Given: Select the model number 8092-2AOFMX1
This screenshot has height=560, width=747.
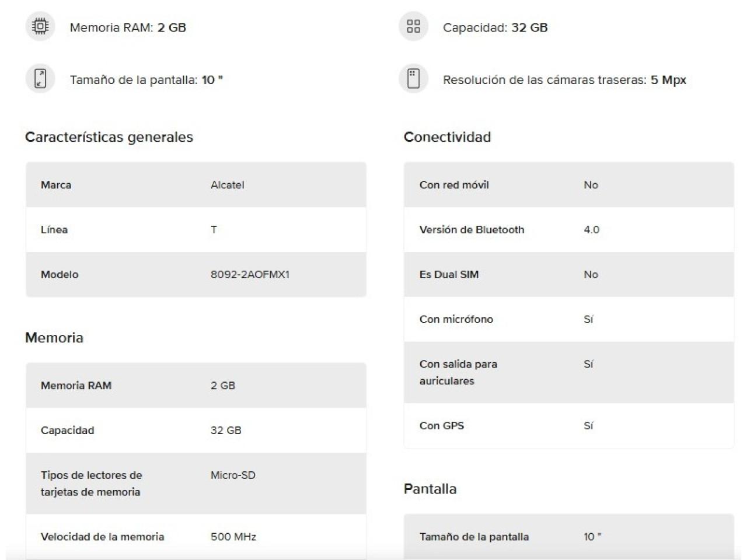Looking at the screenshot, I should [250, 275].
